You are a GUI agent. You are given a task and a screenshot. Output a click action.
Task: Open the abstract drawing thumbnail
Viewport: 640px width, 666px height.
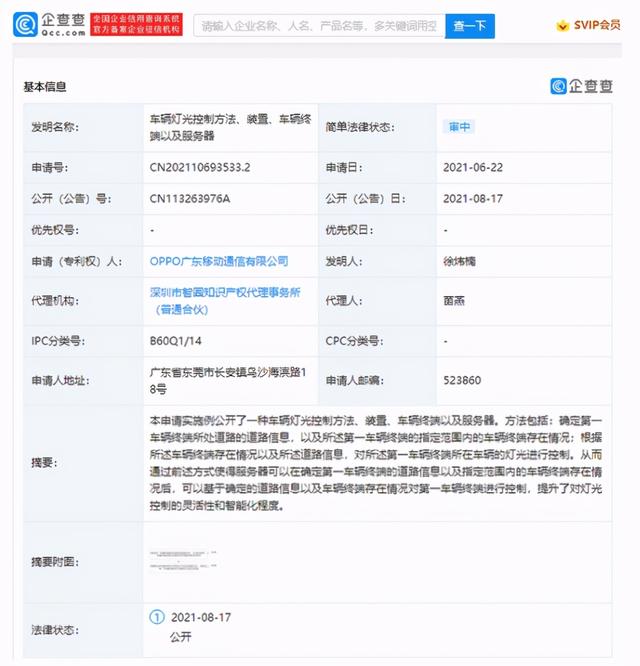coord(183,560)
